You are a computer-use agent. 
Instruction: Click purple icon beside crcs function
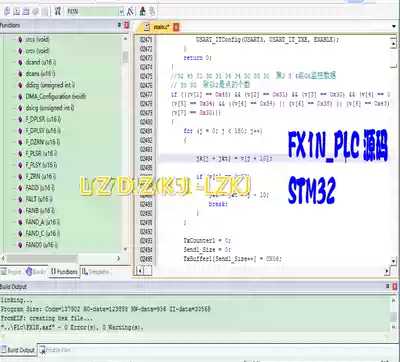point(20,39)
